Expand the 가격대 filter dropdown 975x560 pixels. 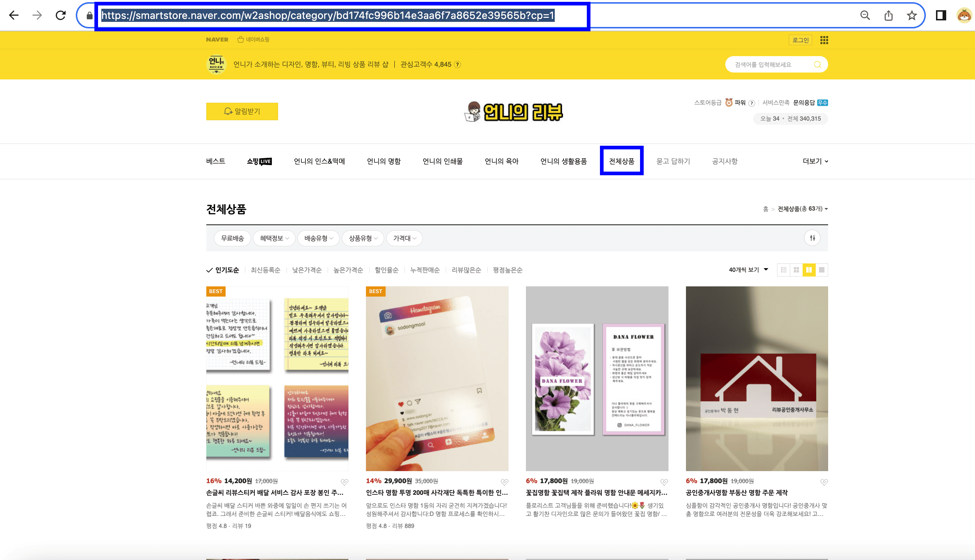click(404, 238)
